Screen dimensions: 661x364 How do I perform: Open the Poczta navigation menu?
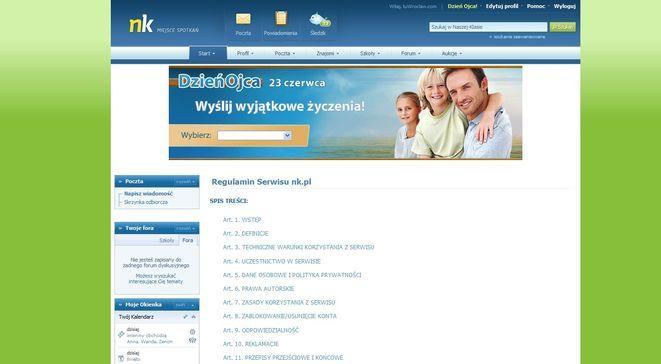pyautogui.click(x=285, y=54)
